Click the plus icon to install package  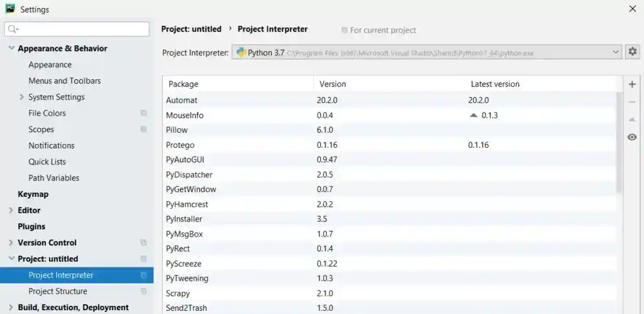click(632, 84)
